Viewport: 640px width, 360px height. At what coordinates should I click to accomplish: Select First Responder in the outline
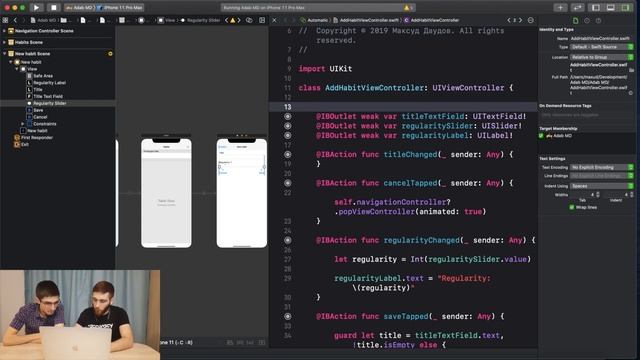(36, 138)
